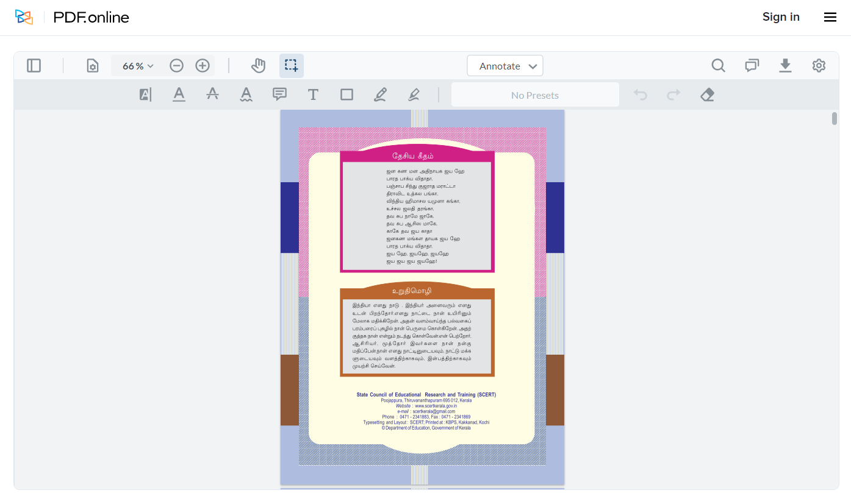Screen dimensions: 851x504
Task: Select the Strikeout text tool
Action: (x=212, y=94)
